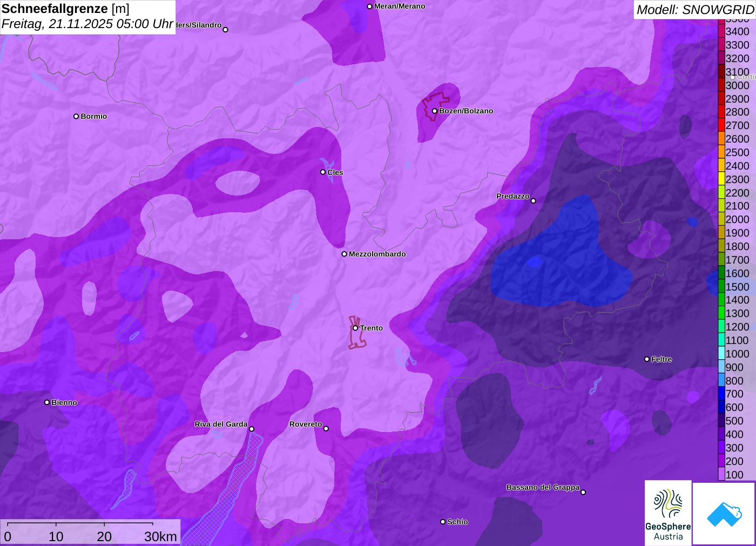The width and height of the screenshot is (756, 546).
Task: Click the legend value '1200'
Action: point(737,327)
